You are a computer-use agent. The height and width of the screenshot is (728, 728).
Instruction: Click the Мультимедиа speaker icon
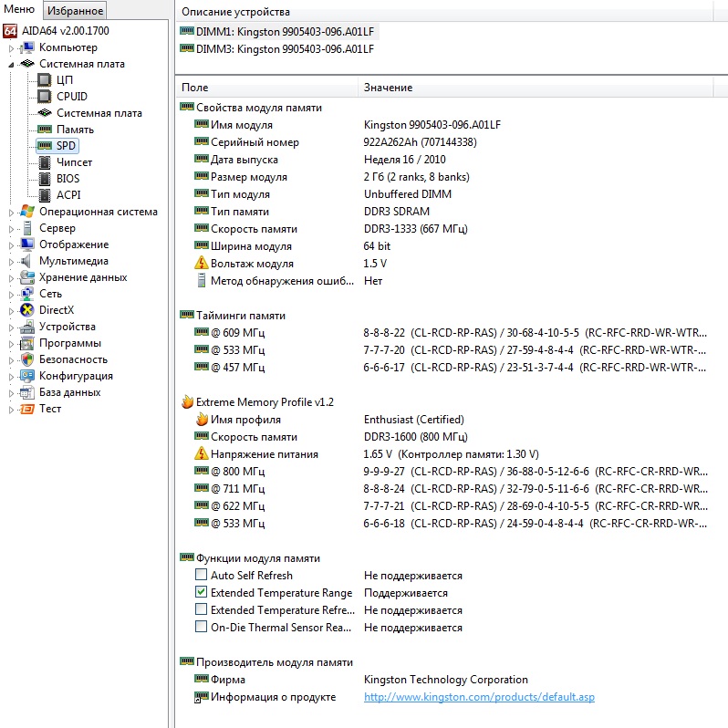(x=26, y=261)
